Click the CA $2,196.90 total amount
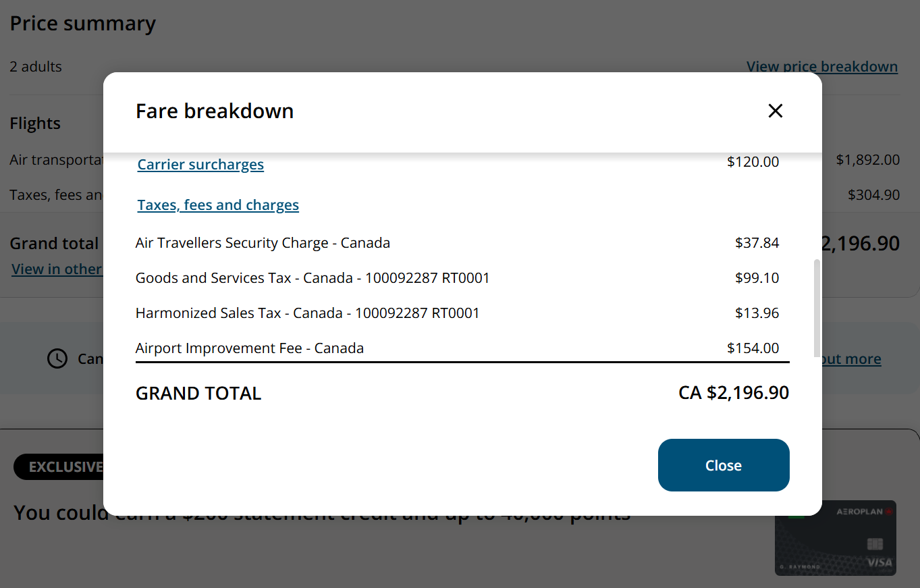Viewport: 920px width, 588px height. pyautogui.click(x=733, y=393)
